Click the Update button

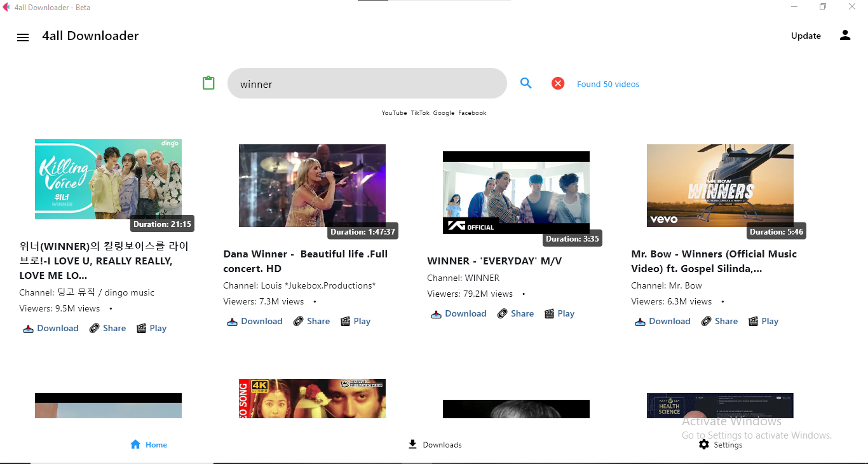pyautogui.click(x=806, y=36)
